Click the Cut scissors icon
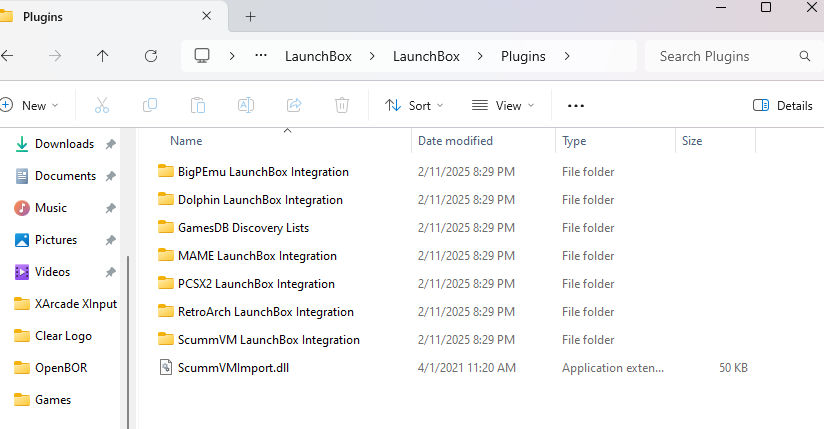This screenshot has height=429, width=824. coord(102,106)
